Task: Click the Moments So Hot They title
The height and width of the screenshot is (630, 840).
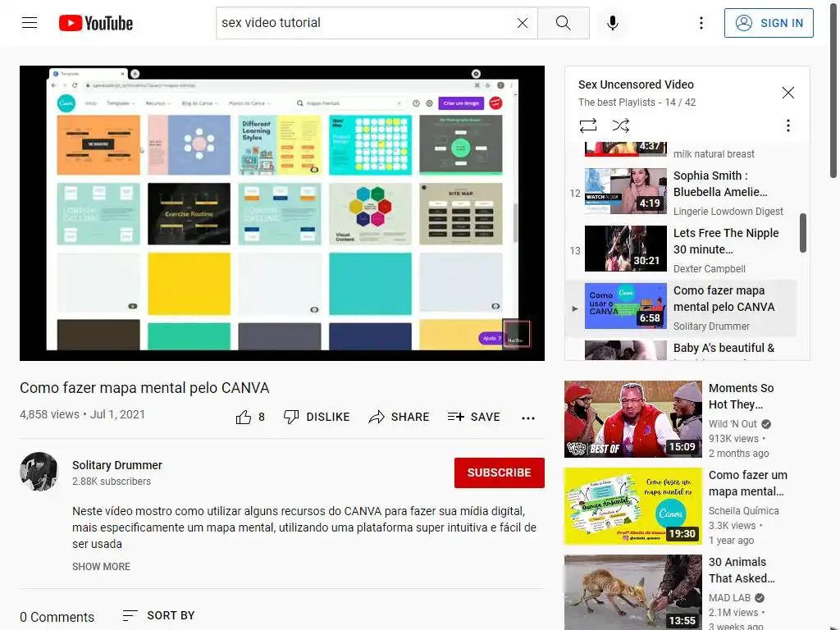Action: tap(742, 396)
